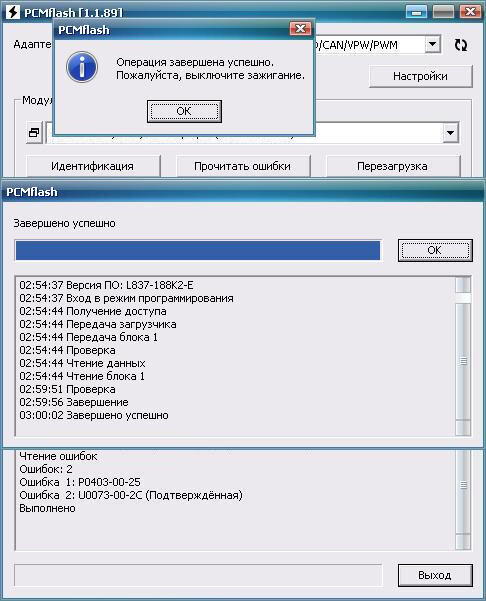The width and height of the screenshot is (486, 601).
Task: Expand the module selection dropdown
Action: point(451,133)
